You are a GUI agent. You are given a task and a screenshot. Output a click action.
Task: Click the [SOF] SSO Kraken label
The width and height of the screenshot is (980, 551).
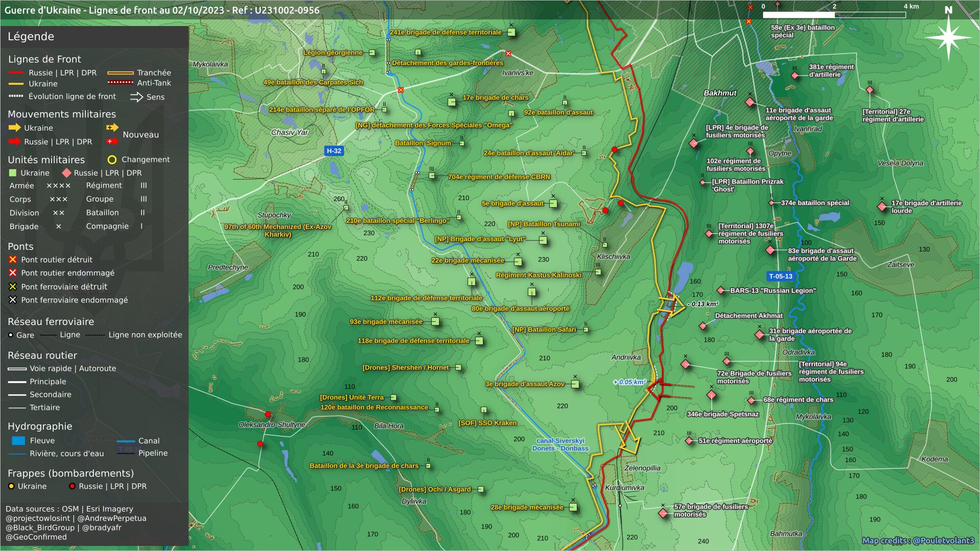click(x=487, y=423)
